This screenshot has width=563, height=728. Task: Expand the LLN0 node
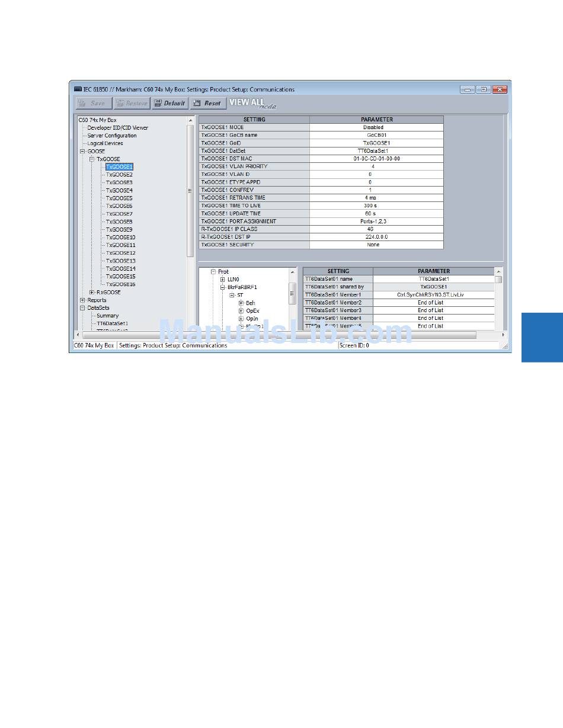[x=222, y=280]
